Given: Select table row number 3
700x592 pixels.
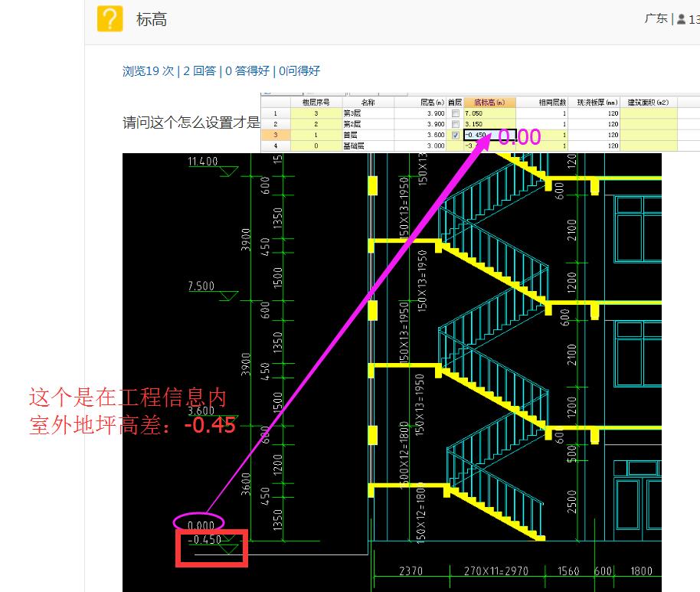Looking at the screenshot, I should (x=276, y=135).
